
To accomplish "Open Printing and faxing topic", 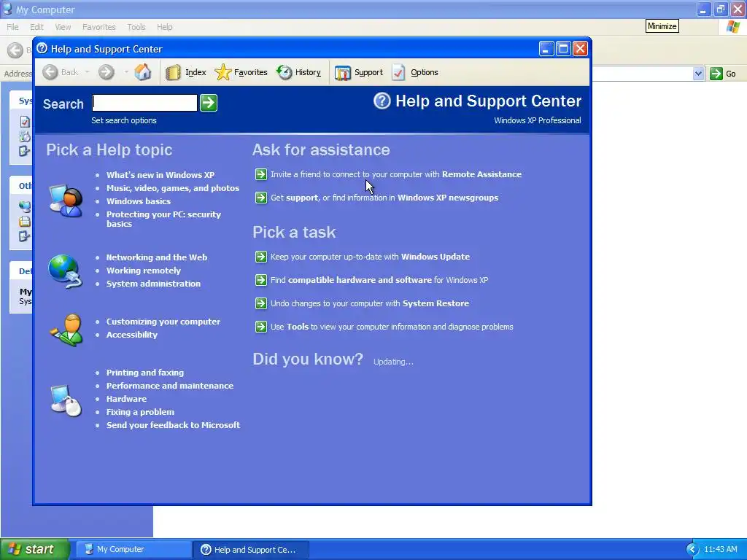I will coord(145,373).
